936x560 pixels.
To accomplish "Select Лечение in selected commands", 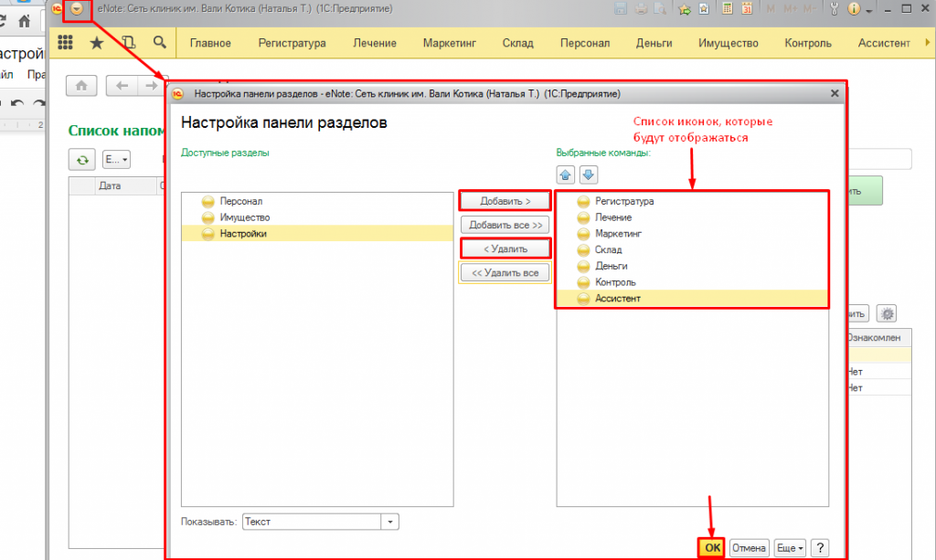I will [x=693, y=217].
